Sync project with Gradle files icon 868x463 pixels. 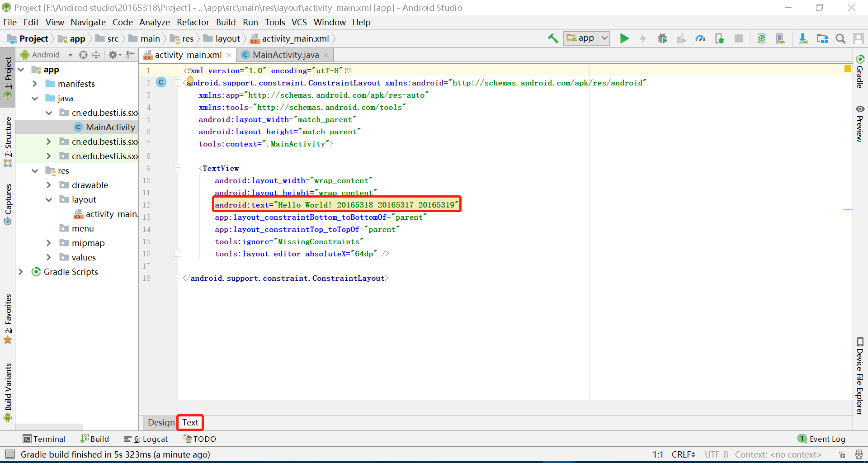pos(762,38)
